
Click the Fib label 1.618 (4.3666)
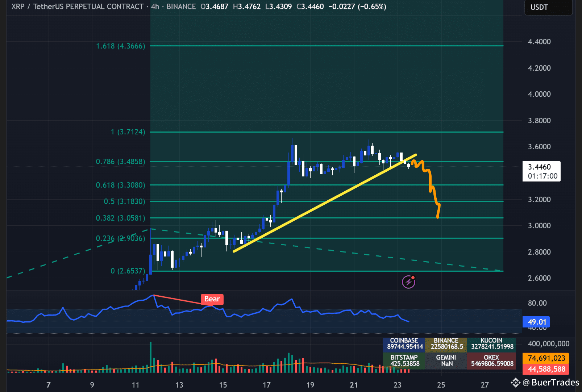click(120, 46)
